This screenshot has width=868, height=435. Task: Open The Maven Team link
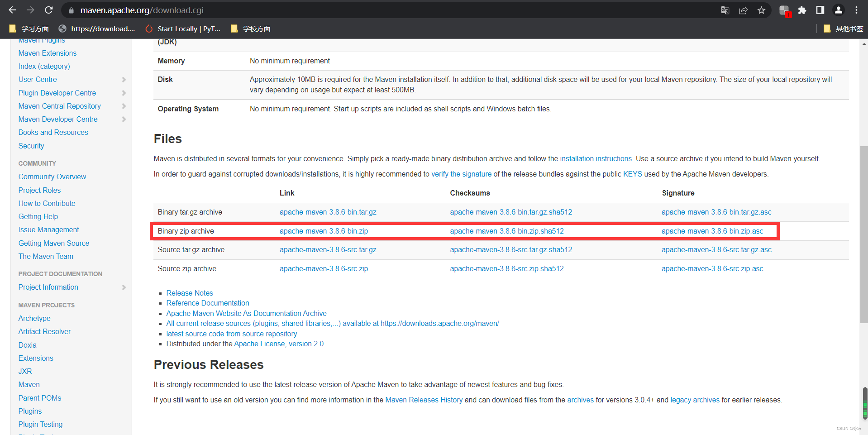[46, 256]
